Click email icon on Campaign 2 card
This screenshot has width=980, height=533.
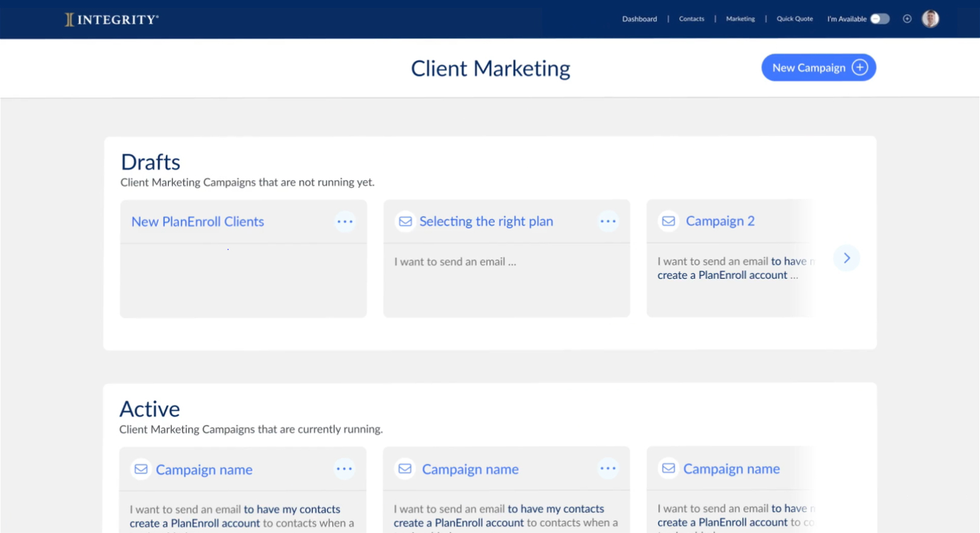tap(668, 221)
